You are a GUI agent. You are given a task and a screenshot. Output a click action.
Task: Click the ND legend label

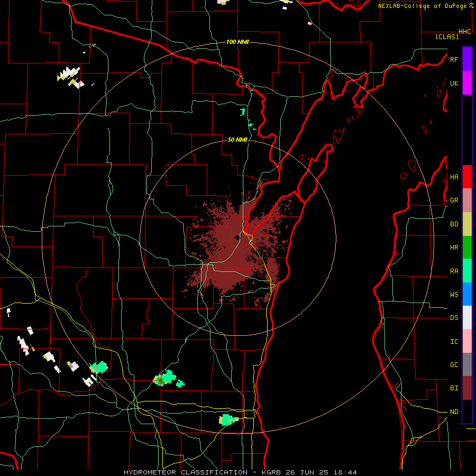pyautogui.click(x=454, y=412)
